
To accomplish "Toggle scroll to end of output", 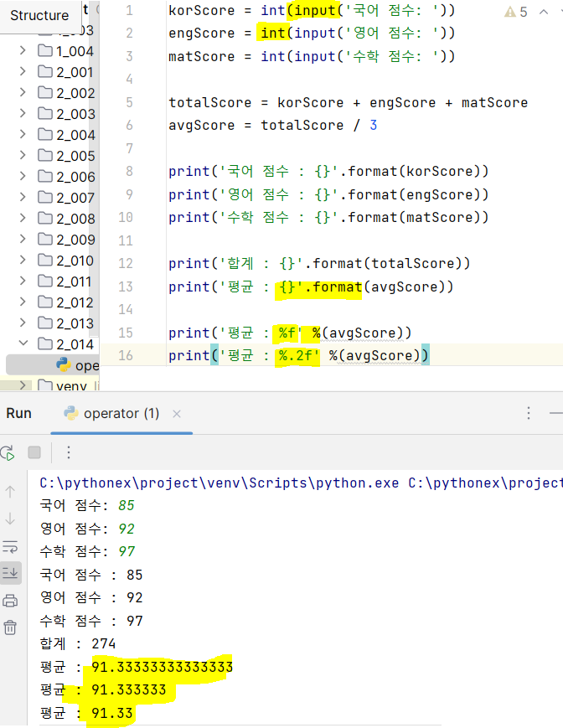I will click(10, 573).
